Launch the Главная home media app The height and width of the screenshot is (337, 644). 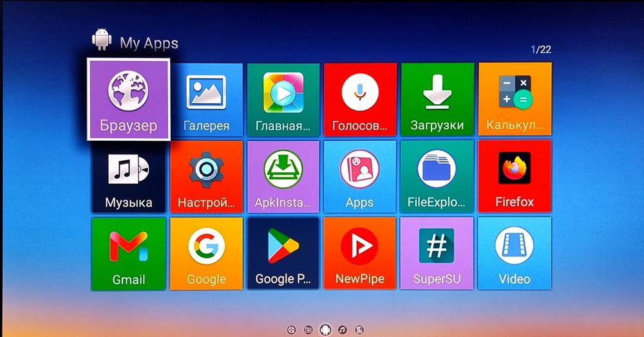(283, 100)
